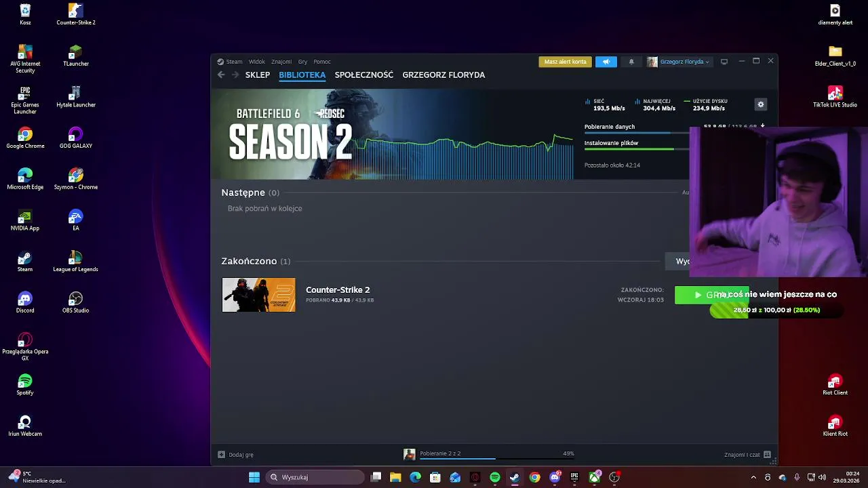Open the SPOŁECZNOŚĆ tab
Viewport: 868px width, 488px height.
pos(364,75)
